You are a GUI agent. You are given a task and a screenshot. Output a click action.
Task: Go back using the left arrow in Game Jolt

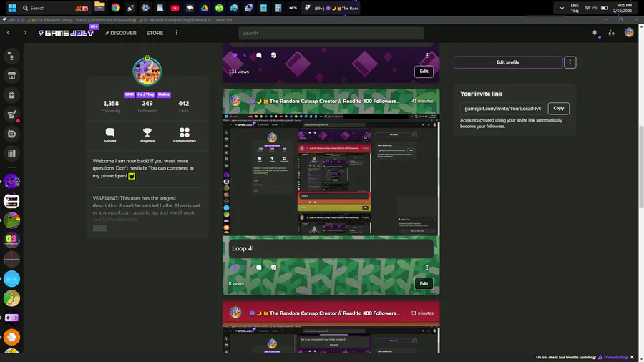pyautogui.click(x=8, y=33)
